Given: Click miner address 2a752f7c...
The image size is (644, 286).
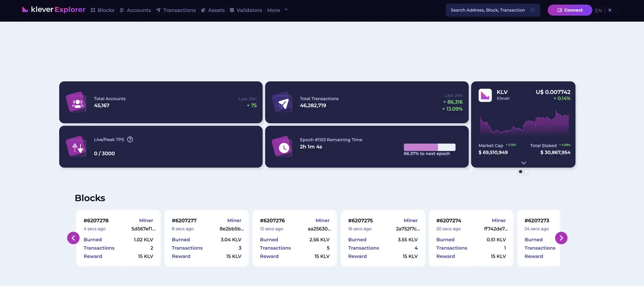Looking at the screenshot, I should pos(408,229).
